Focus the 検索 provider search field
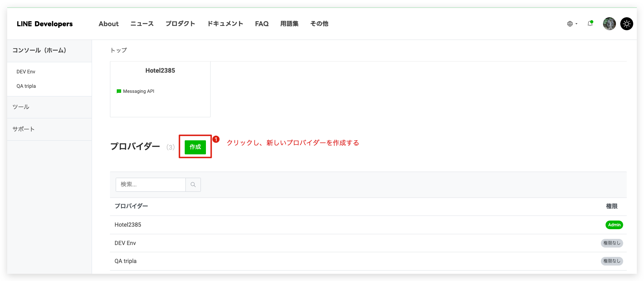The width and height of the screenshot is (644, 281). (151, 185)
